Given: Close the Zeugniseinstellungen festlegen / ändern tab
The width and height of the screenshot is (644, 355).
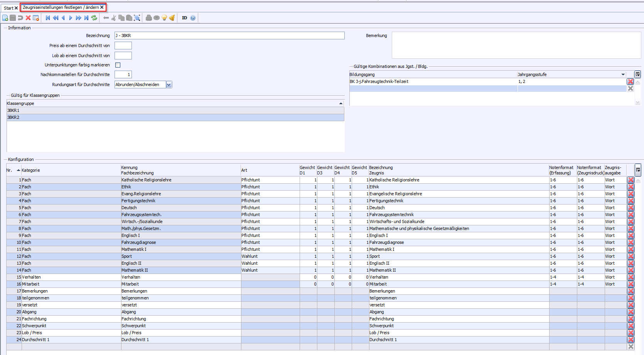Looking at the screenshot, I should [x=102, y=7].
